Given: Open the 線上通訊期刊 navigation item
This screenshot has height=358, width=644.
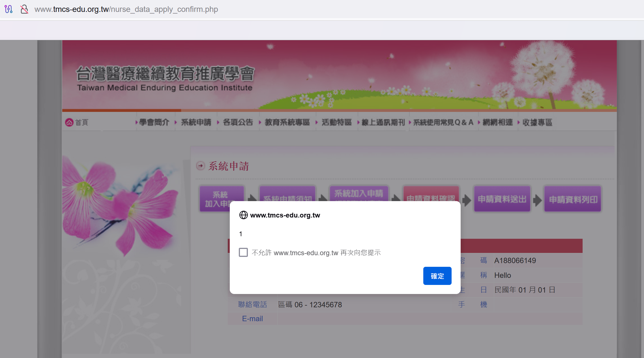Looking at the screenshot, I should pos(383,122).
